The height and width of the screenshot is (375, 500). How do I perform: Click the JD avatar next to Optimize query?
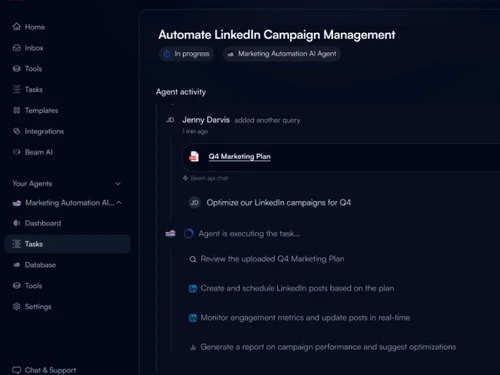(195, 203)
